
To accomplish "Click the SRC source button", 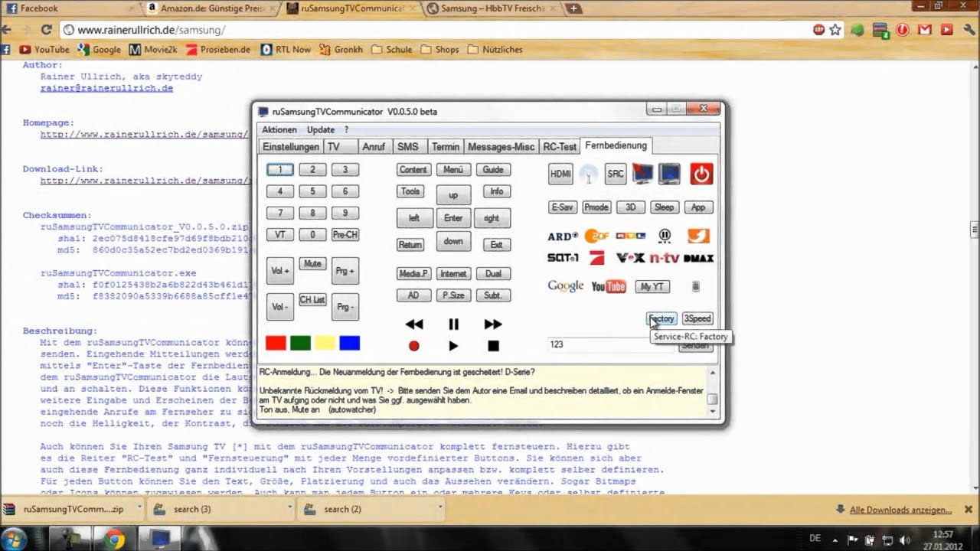I will click(x=616, y=174).
